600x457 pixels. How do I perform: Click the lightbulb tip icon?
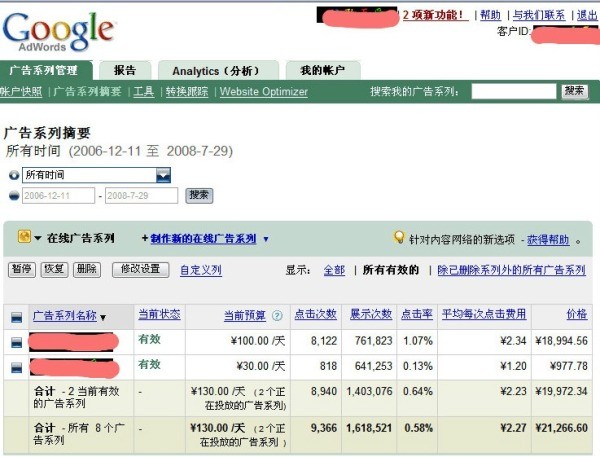click(399, 239)
